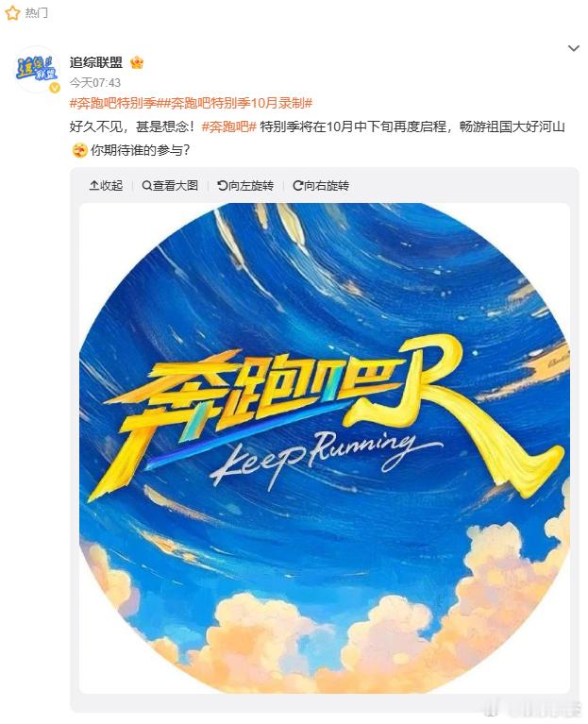Open the inline #奔跑吧# topic link
The width and height of the screenshot is (588, 724).
pos(229,126)
